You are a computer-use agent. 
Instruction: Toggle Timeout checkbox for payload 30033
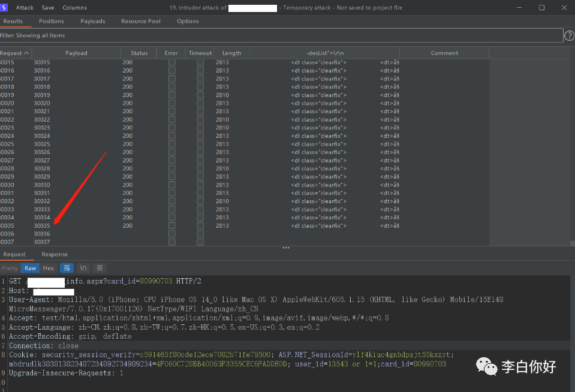[200, 209]
